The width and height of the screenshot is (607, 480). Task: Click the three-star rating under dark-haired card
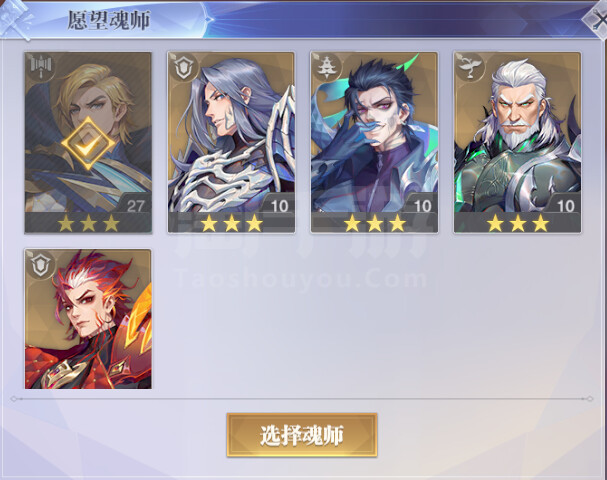pos(374,223)
